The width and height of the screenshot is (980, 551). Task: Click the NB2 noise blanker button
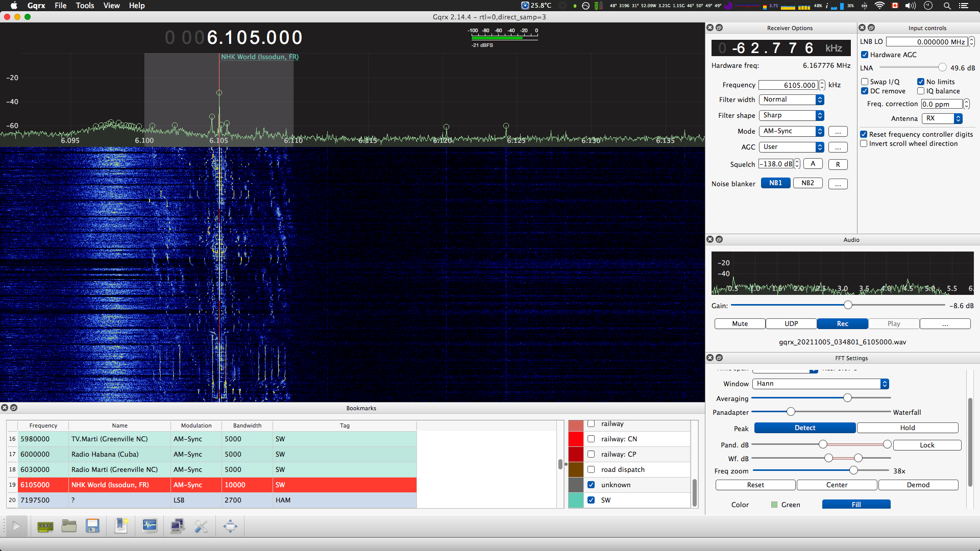[807, 183]
